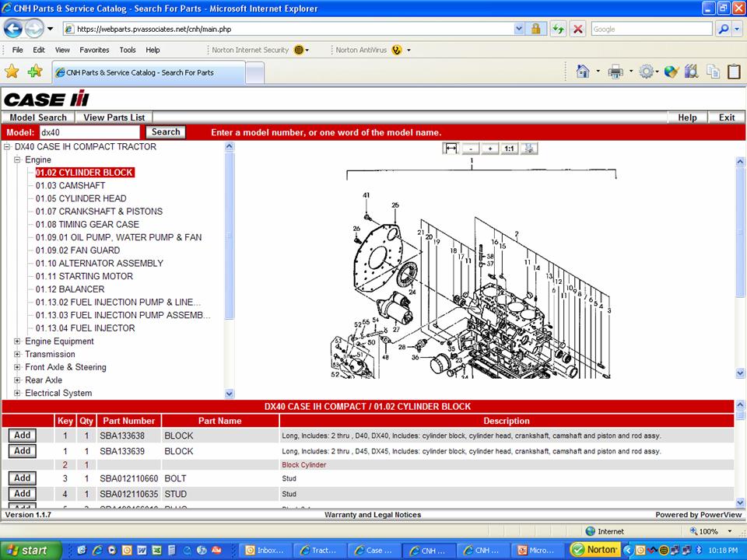Reset the diagram to 1:1 scale
This screenshot has width=747, height=560.
coord(509,149)
